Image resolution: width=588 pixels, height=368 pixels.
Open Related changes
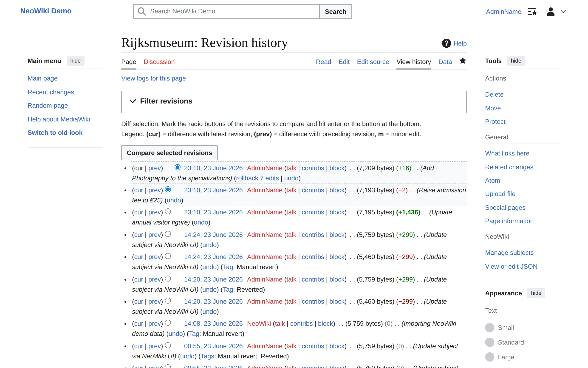509,167
